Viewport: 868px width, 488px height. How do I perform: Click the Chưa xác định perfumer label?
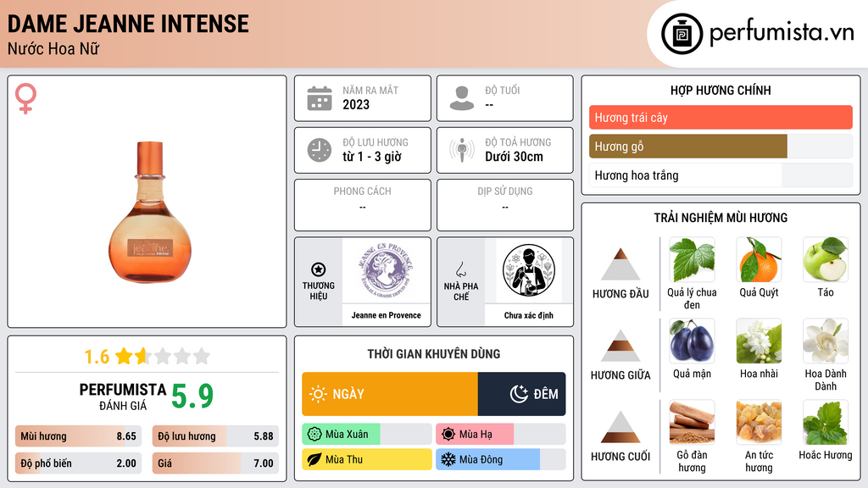pyautogui.click(x=529, y=315)
